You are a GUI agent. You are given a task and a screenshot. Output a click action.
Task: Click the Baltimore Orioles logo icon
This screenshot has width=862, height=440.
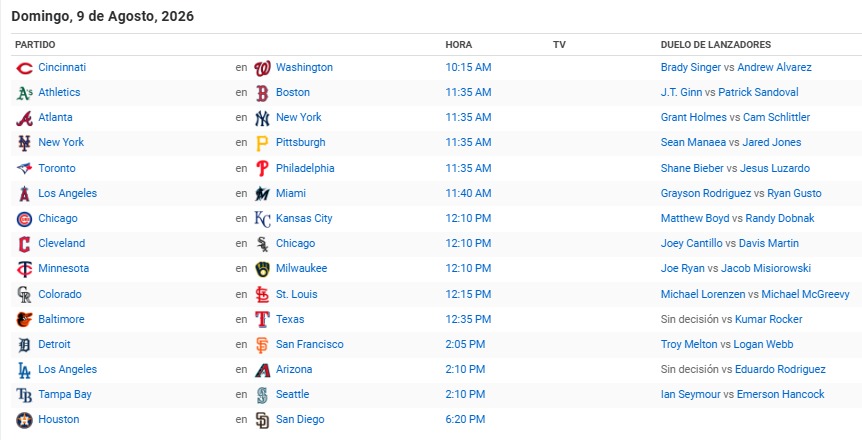[24, 320]
